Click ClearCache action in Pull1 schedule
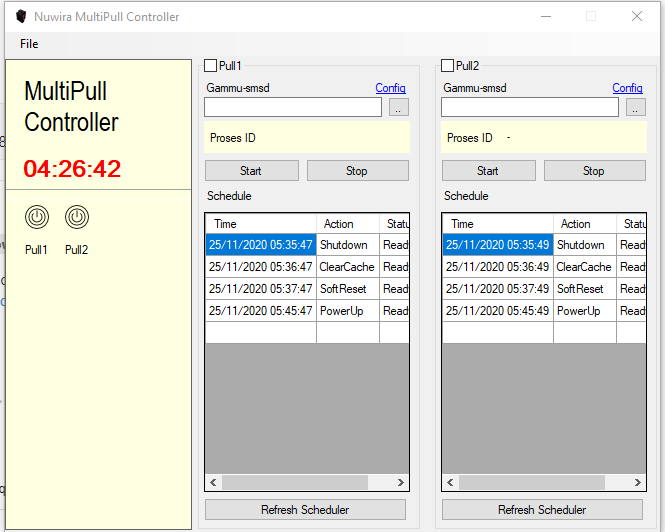Screen dimensions: 665x532 click(348, 267)
